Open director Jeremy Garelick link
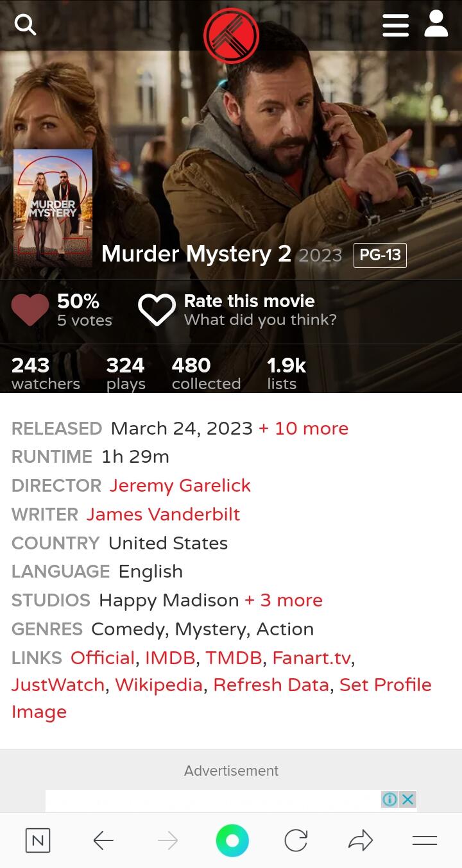The height and width of the screenshot is (868, 462). tap(180, 485)
